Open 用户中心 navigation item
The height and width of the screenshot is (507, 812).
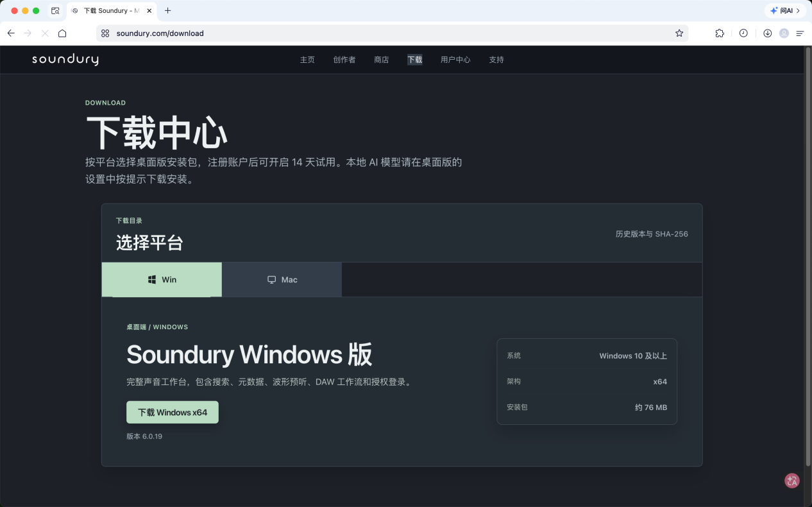click(x=455, y=60)
